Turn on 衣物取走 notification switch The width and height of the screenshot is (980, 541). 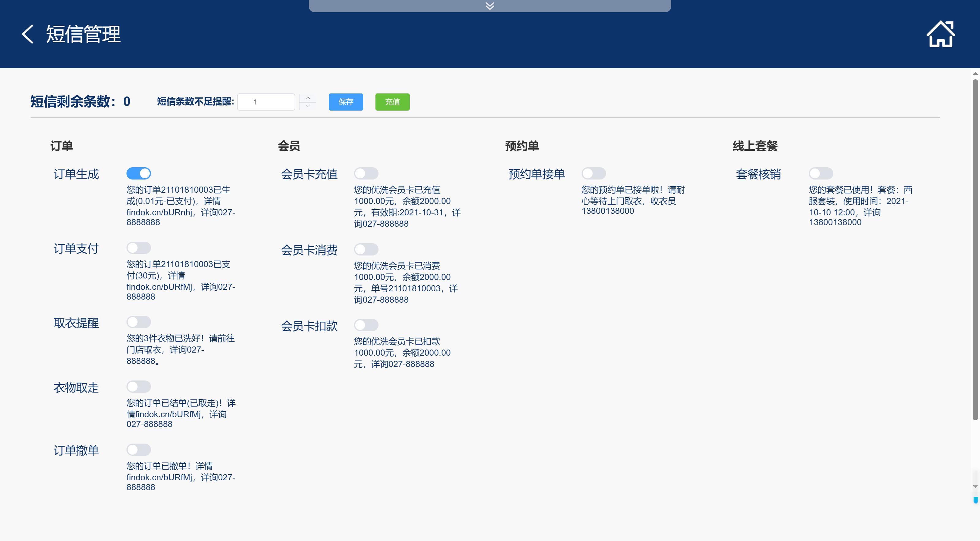[138, 387]
